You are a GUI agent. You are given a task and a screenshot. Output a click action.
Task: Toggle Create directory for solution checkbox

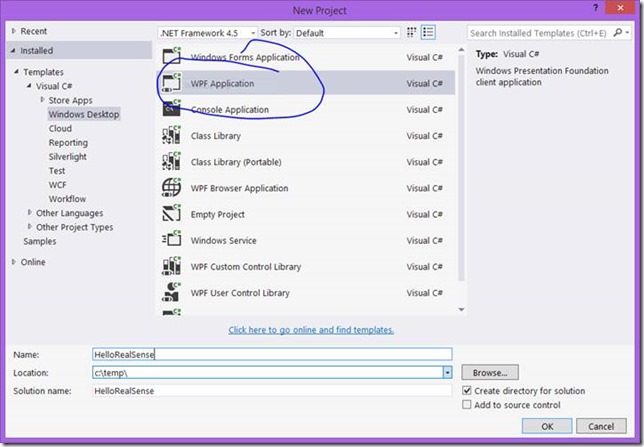(467, 390)
